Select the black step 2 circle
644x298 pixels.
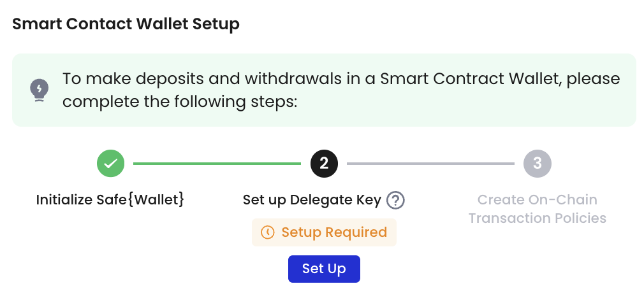(324, 164)
